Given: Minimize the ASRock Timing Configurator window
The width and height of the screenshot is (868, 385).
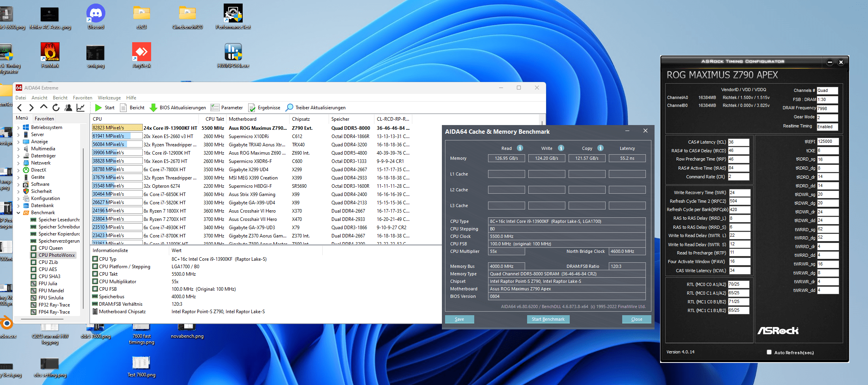Looking at the screenshot, I should (830, 62).
